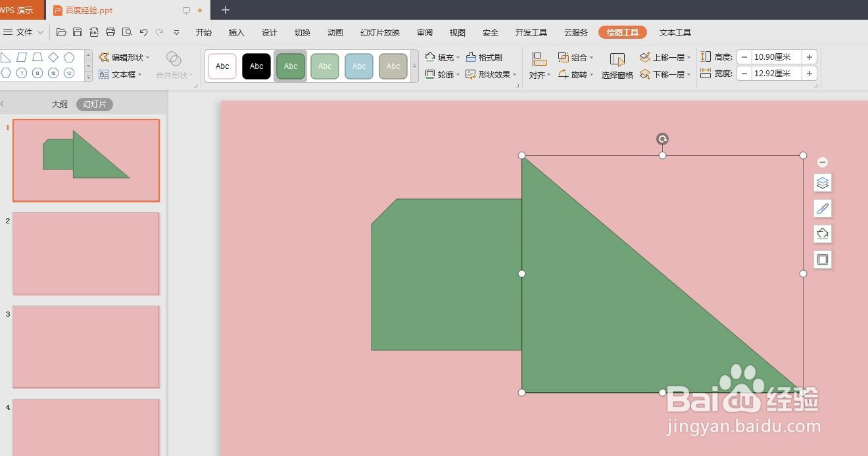Viewport: 868px width, 456px height.
Task: Select the right triangle shape in gallery
Action: click(6, 57)
